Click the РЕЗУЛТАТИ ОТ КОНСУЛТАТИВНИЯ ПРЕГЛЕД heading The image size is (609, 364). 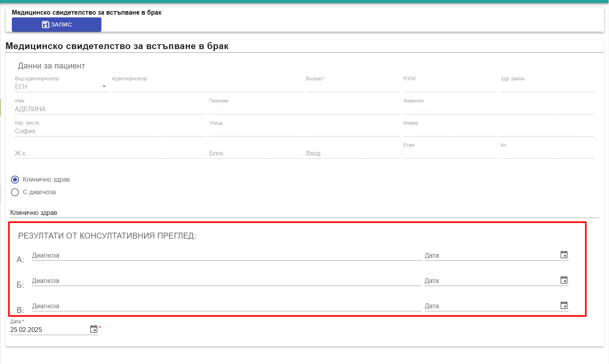107,236
